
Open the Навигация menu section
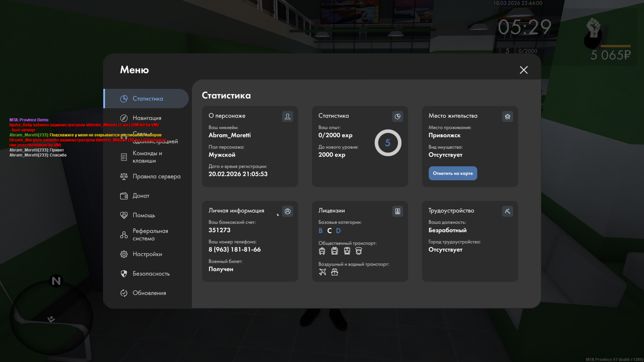click(147, 118)
